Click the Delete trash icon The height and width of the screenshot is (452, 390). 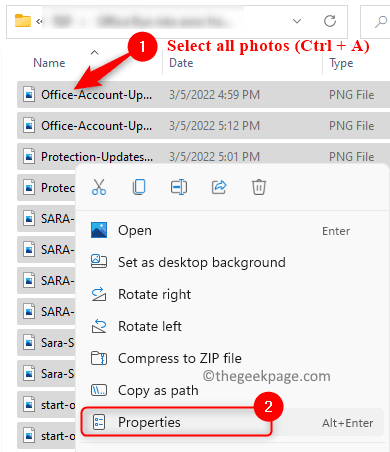pyautogui.click(x=259, y=187)
